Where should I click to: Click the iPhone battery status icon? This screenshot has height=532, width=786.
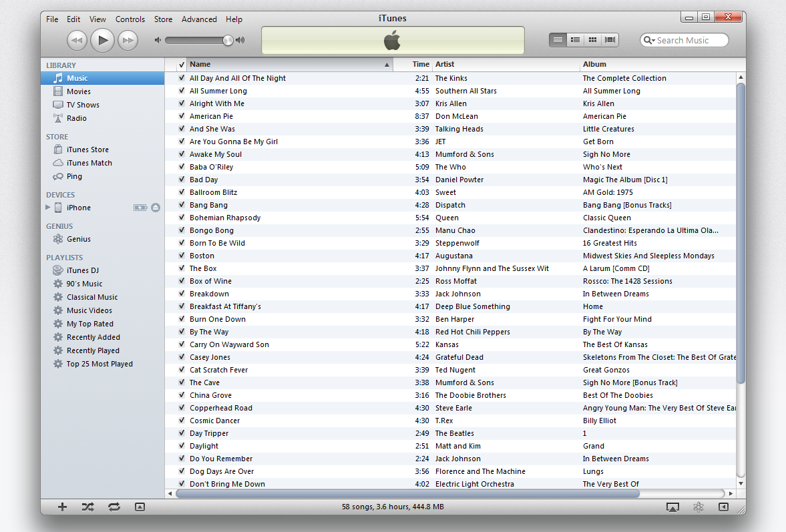[140, 208]
